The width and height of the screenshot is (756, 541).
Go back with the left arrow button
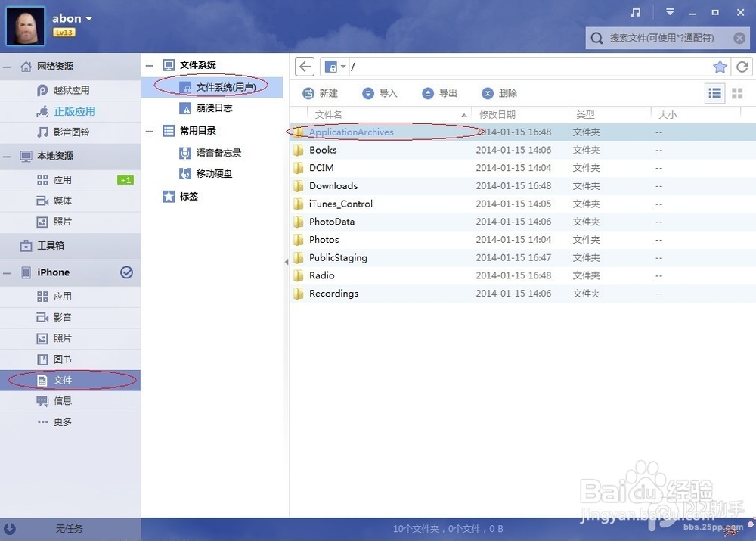[305, 67]
